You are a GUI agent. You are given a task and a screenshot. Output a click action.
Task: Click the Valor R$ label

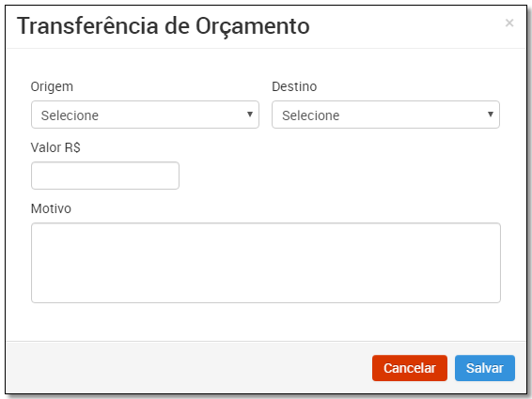tap(55, 147)
